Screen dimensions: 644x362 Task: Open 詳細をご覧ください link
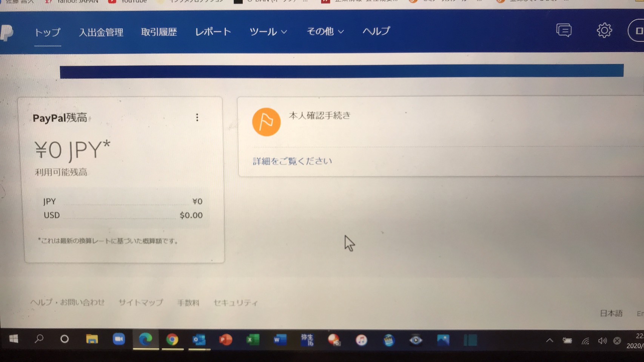click(293, 161)
